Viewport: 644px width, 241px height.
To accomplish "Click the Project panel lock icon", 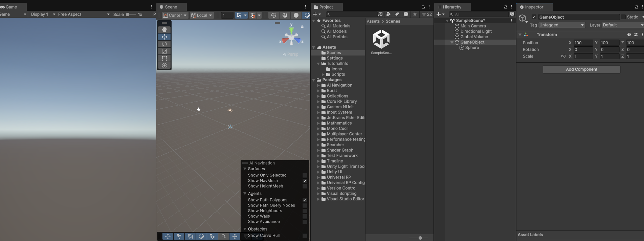I will [x=423, y=7].
